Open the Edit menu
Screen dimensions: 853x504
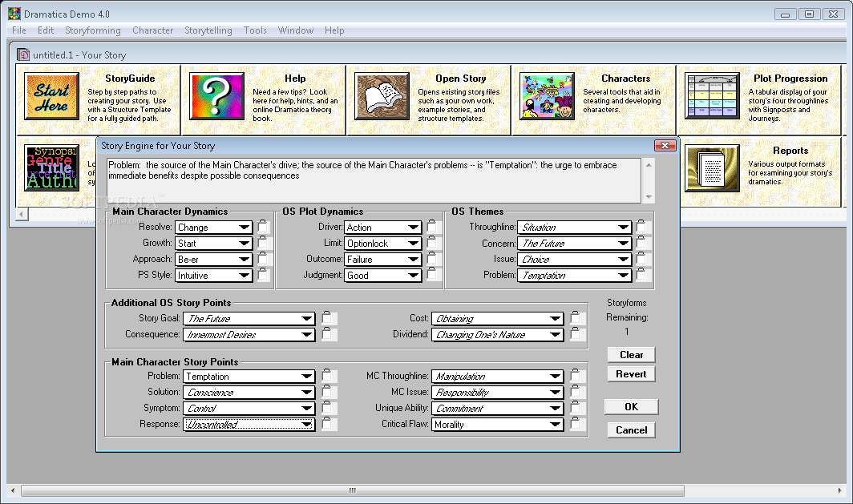(46, 30)
